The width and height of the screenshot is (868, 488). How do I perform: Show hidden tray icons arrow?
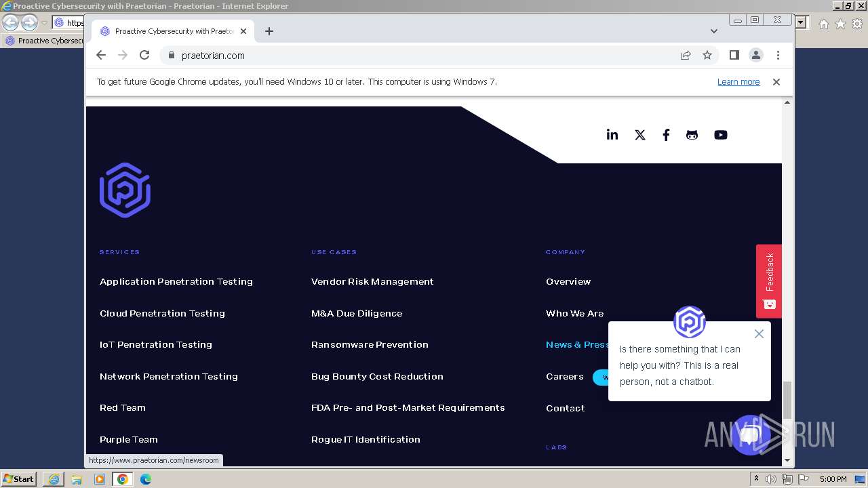756,479
